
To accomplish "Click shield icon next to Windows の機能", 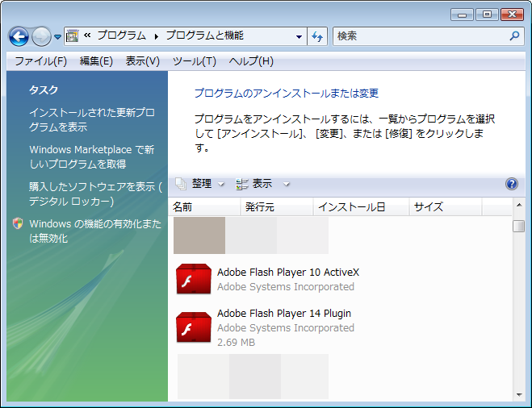I will [18, 223].
